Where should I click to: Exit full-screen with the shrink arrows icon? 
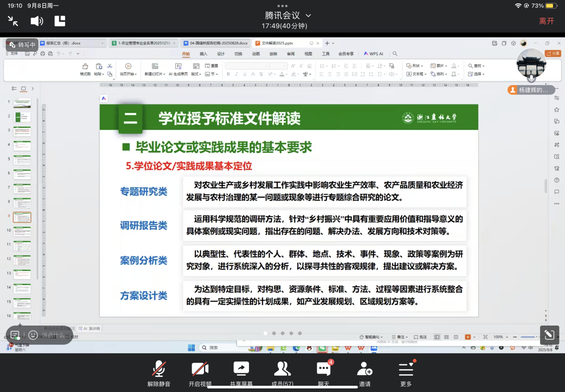pyautogui.click(x=13, y=21)
